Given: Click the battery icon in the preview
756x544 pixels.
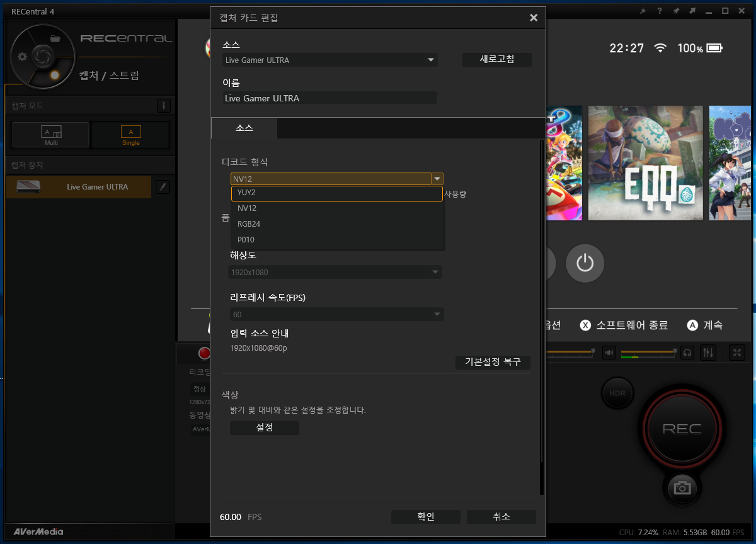Looking at the screenshot, I should coord(714,48).
